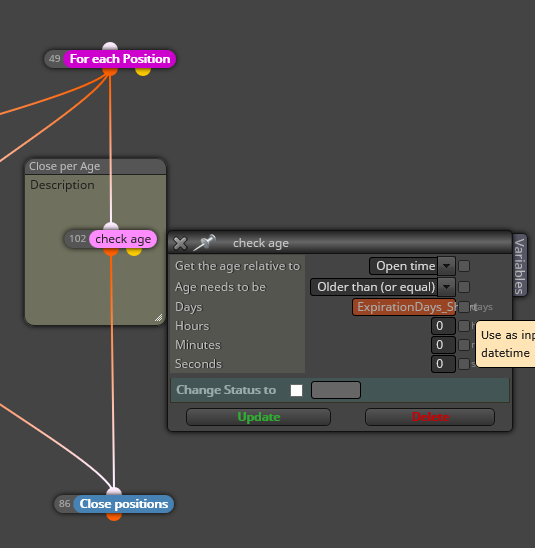Screen dimensions: 535x548
Task: Select the 'Close positions' node
Action: 124,504
